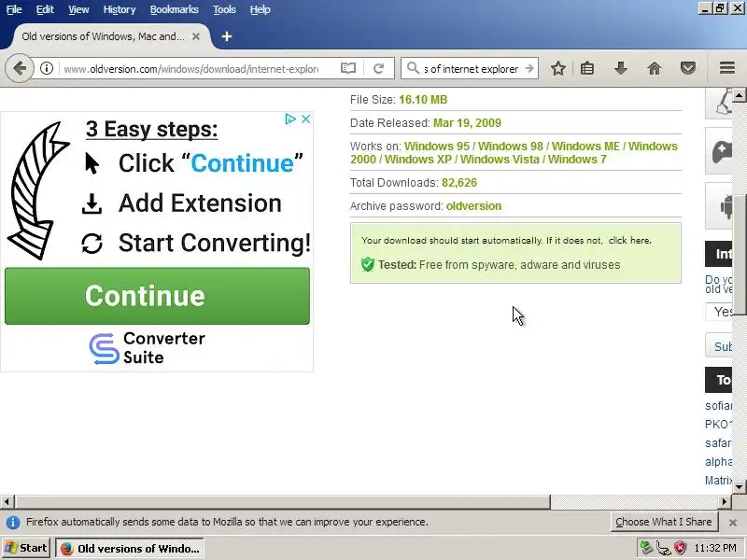Click the horizontal scrollbar right arrow

[x=725, y=501]
